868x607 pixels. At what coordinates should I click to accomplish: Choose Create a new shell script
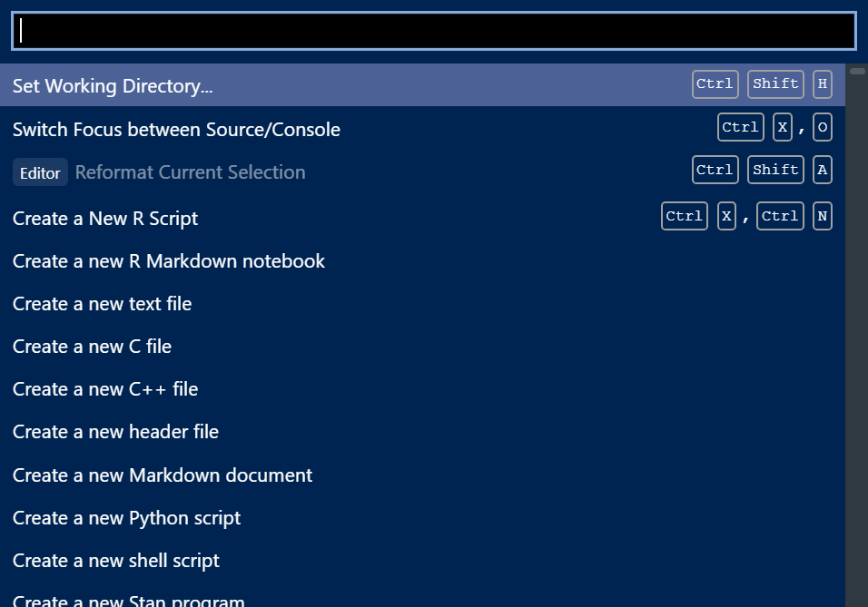click(x=422, y=560)
